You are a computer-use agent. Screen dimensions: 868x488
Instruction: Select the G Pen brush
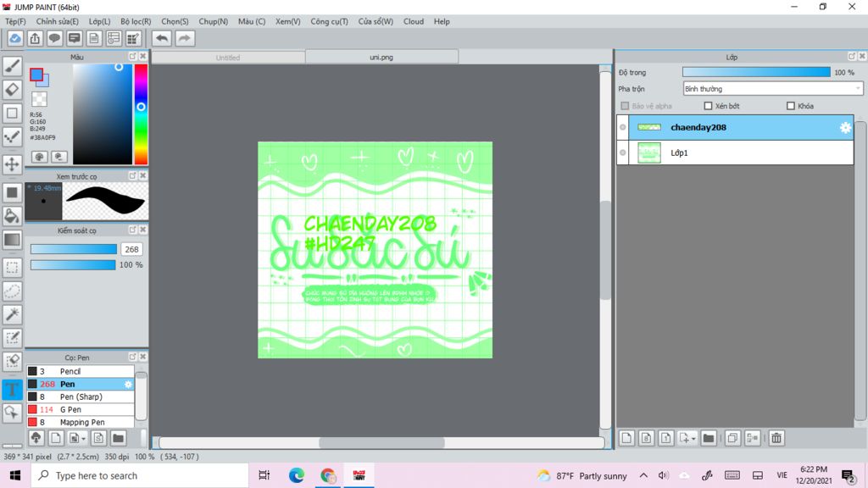81,409
